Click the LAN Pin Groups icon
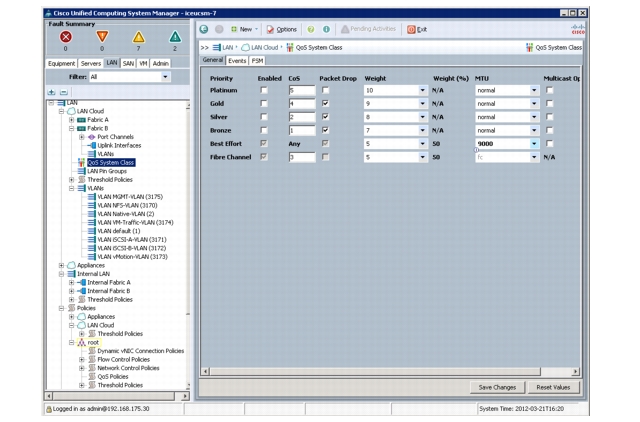640x422 pixels. point(82,171)
